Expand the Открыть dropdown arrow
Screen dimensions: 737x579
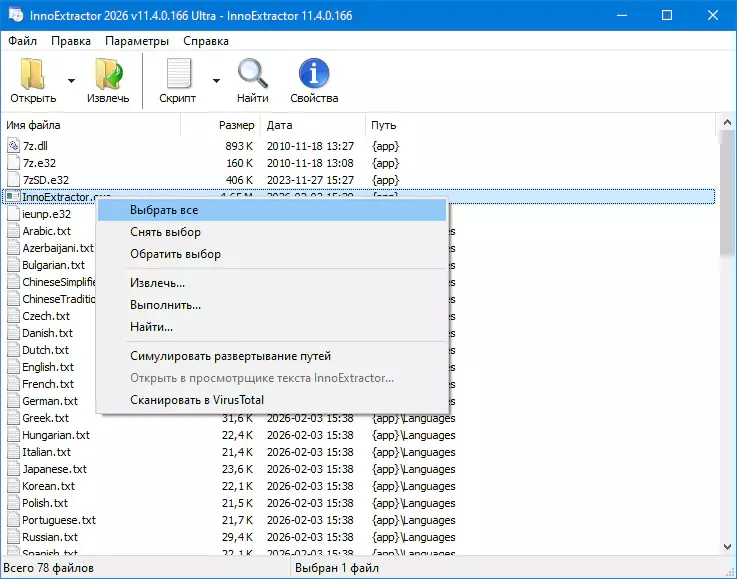tap(71, 80)
